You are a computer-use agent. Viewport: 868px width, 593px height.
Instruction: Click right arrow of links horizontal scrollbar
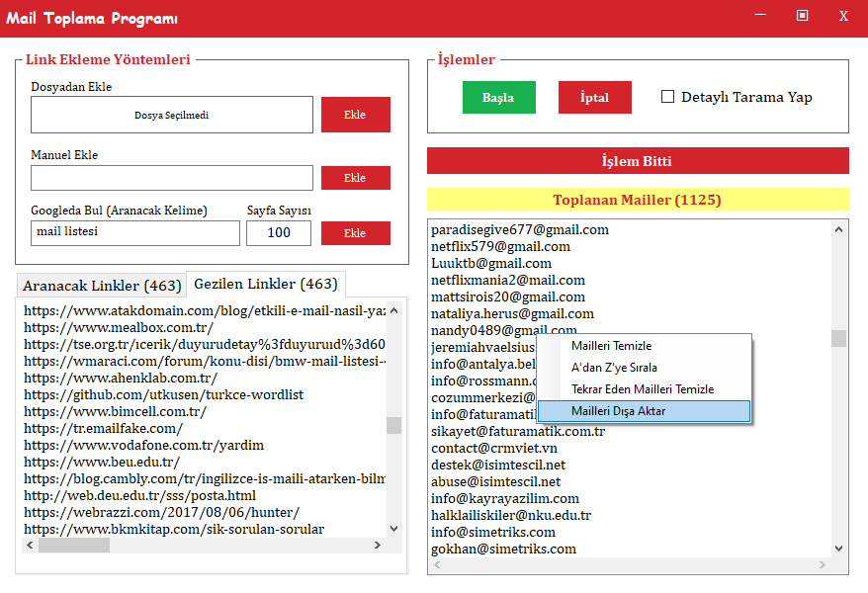[x=377, y=546]
